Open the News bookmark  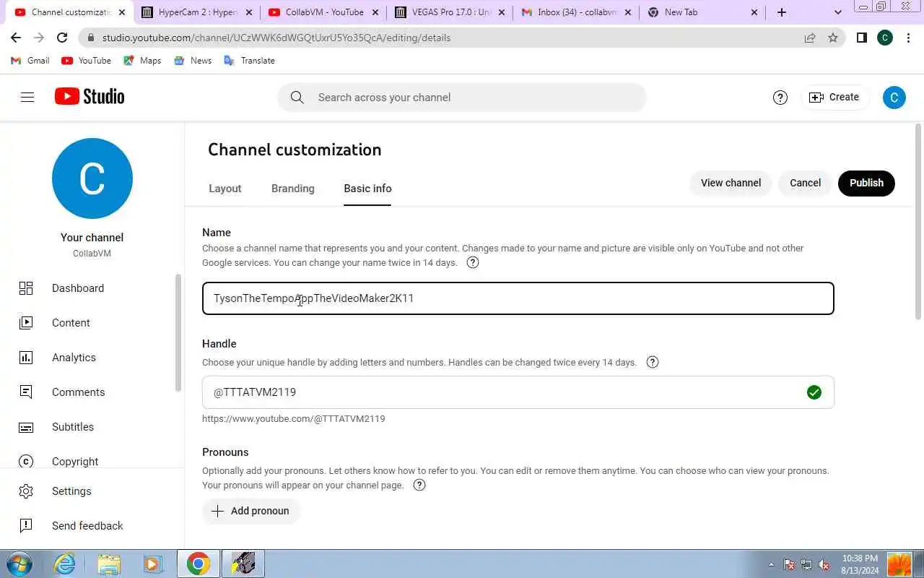coord(193,61)
